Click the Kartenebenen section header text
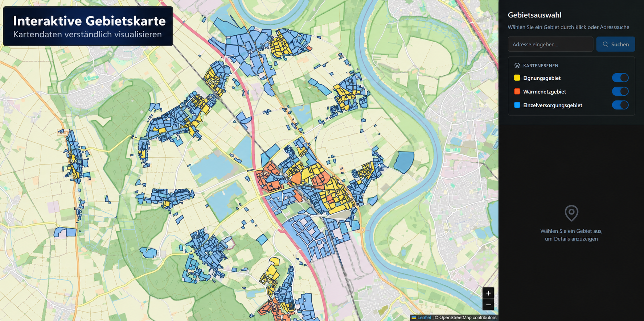 (541, 66)
